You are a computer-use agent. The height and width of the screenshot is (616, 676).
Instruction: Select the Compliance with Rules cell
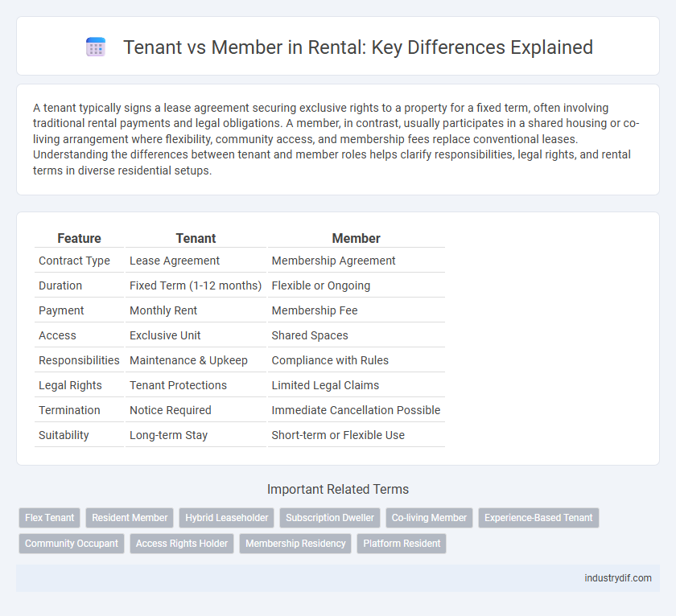coord(330,360)
